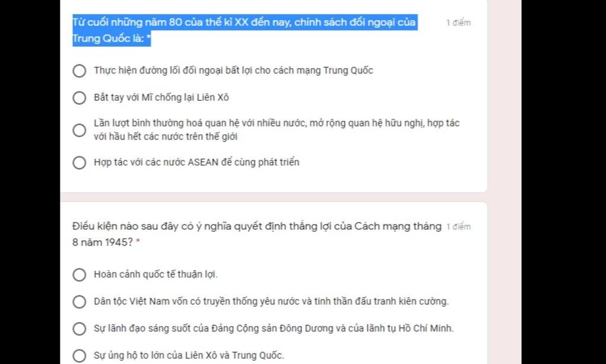Screen dimensions: 606x364
Task: Select radio circle beside 'Lần lượt bình thường hoá quan hệ'
Action: coord(79,130)
